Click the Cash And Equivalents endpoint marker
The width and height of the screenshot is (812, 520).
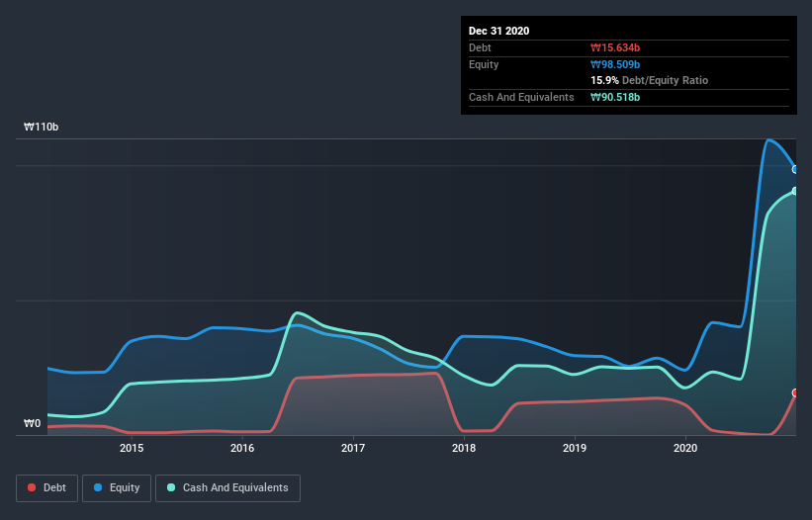point(795,191)
